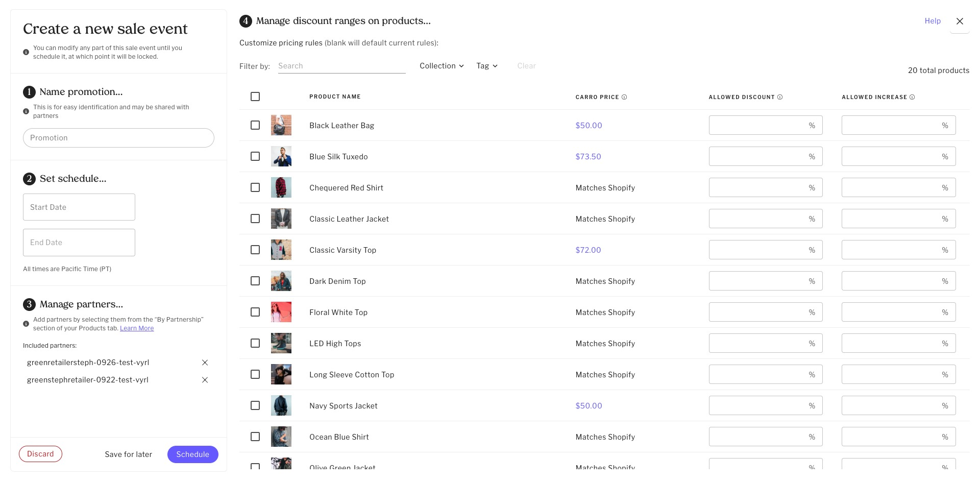This screenshot has width=980, height=482.
Task: Check the Blue Silk Tuxedo checkbox
Action: (x=255, y=156)
